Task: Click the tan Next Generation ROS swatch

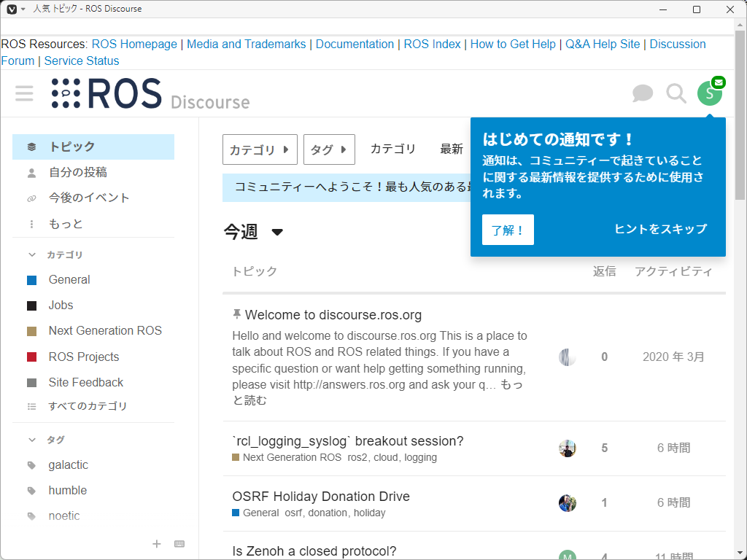Action: point(32,331)
